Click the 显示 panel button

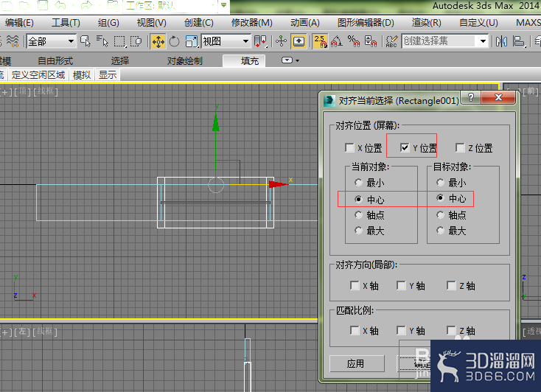tap(108, 75)
